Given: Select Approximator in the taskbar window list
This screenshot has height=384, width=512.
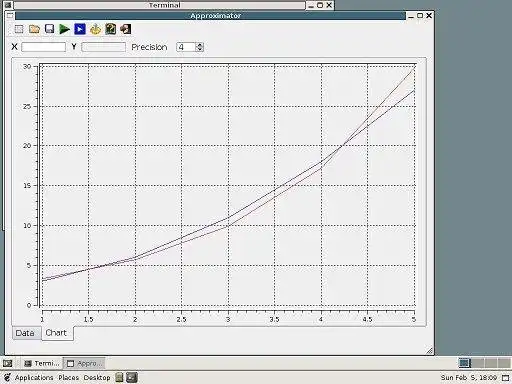Looking at the screenshot, I should (x=84, y=363).
